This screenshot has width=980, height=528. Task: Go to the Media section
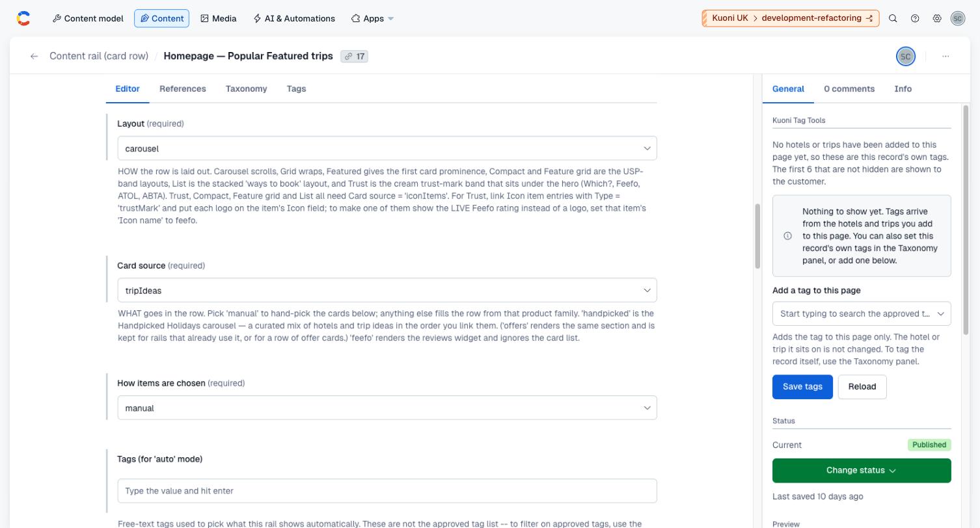(x=219, y=18)
